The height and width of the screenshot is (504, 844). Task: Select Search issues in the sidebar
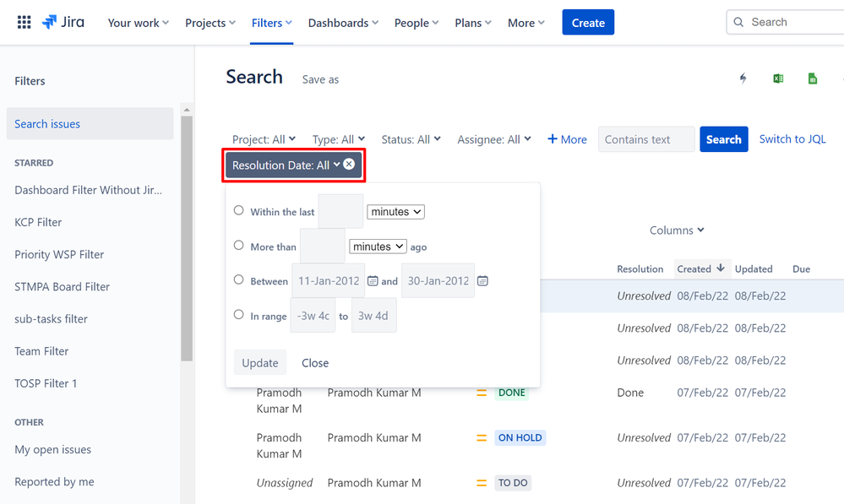90,124
